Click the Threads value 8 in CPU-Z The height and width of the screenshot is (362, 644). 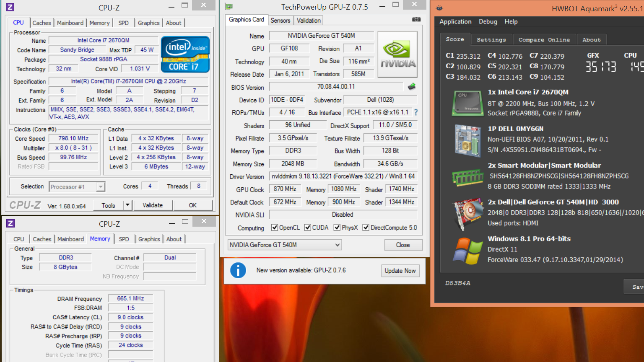tap(199, 186)
